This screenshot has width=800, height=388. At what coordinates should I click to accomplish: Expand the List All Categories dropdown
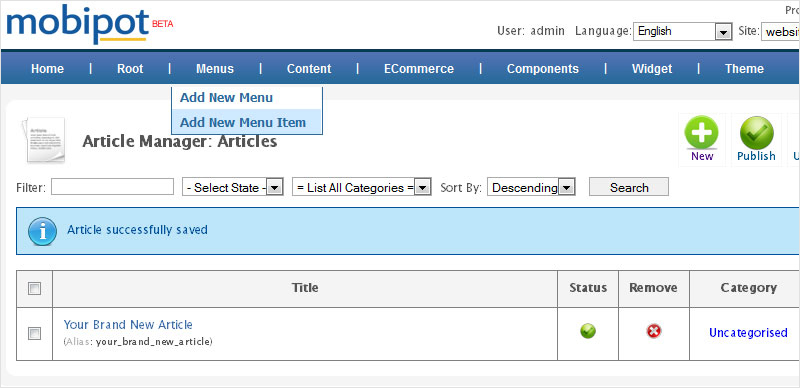click(362, 187)
